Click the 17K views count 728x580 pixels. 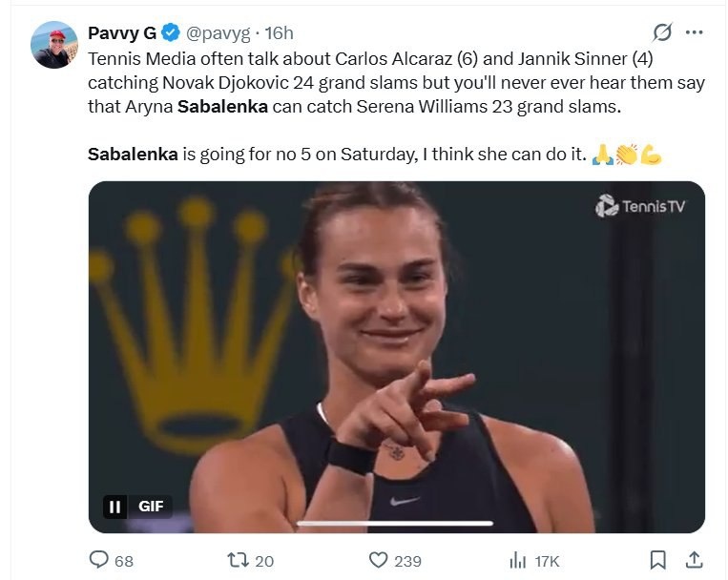[x=547, y=561]
